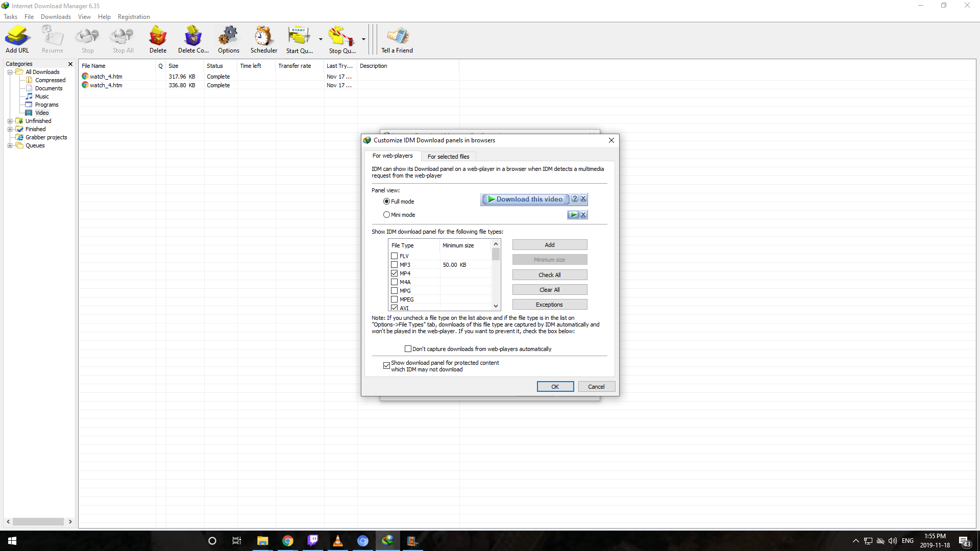Select the Programs category
Screen dimensions: 980x551
click(46, 105)
